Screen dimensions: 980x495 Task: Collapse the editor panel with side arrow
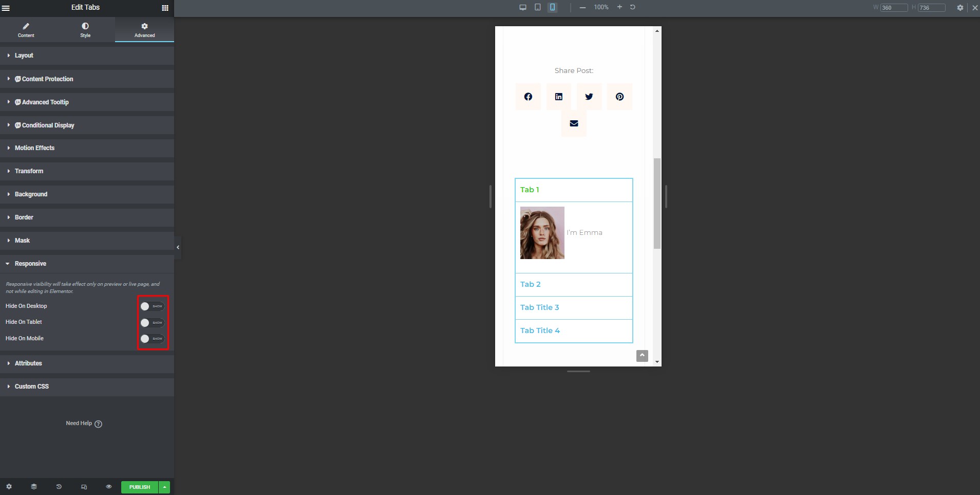pos(178,247)
